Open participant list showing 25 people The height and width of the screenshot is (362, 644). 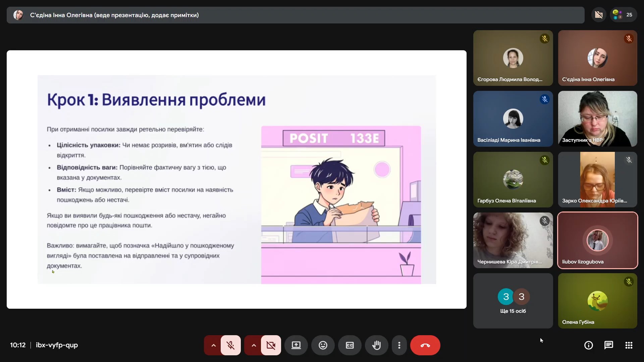click(x=624, y=15)
